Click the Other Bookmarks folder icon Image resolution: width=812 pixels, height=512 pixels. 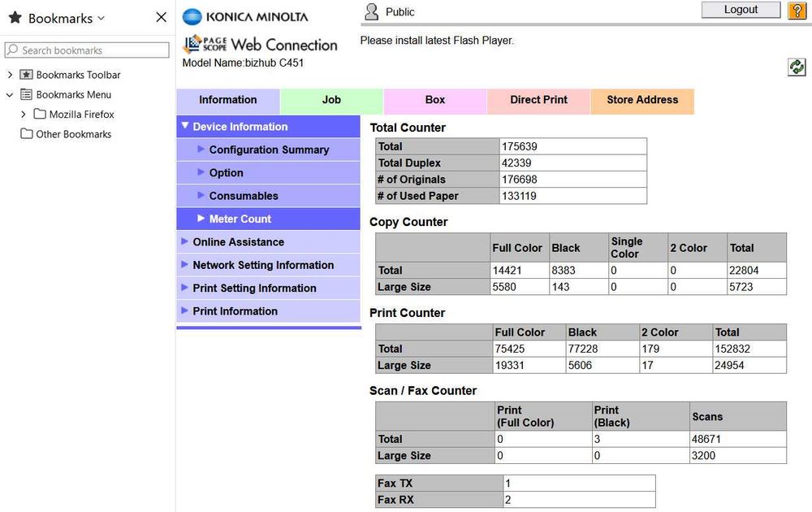tap(27, 134)
